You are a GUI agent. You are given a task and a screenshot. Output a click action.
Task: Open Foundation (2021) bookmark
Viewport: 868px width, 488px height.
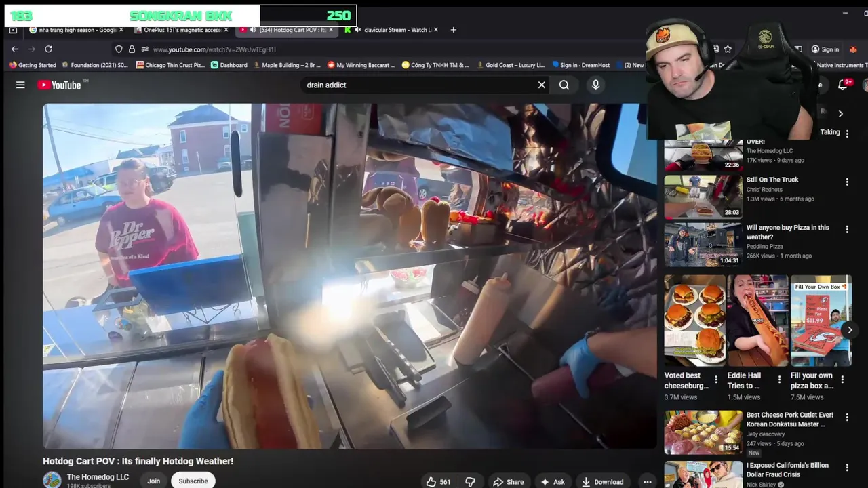[95, 65]
